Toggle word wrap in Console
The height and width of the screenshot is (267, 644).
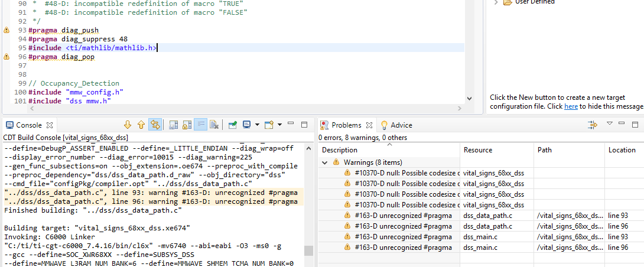(x=200, y=125)
